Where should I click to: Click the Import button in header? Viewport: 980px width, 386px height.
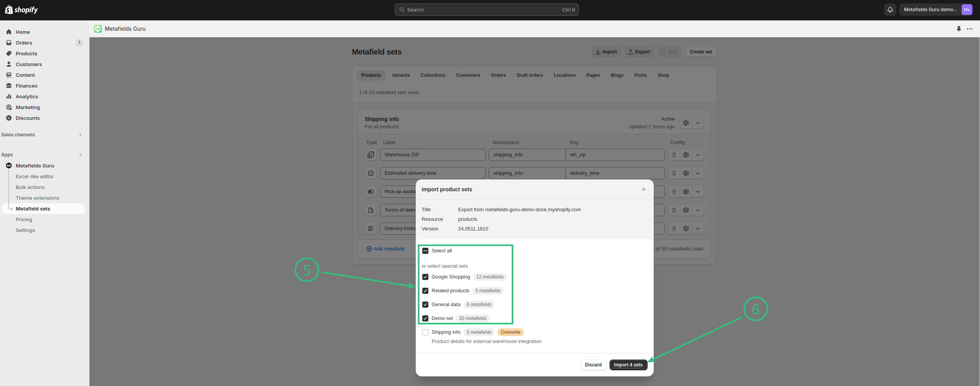click(x=607, y=52)
